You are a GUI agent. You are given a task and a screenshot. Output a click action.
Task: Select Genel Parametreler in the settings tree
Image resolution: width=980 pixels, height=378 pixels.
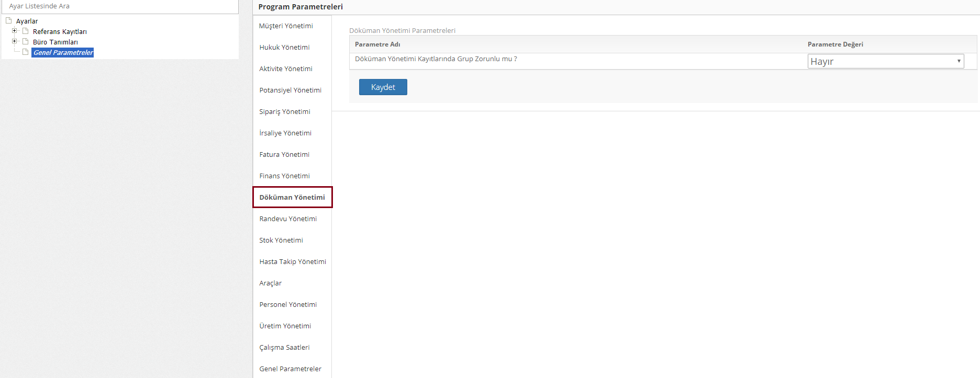[x=63, y=52]
